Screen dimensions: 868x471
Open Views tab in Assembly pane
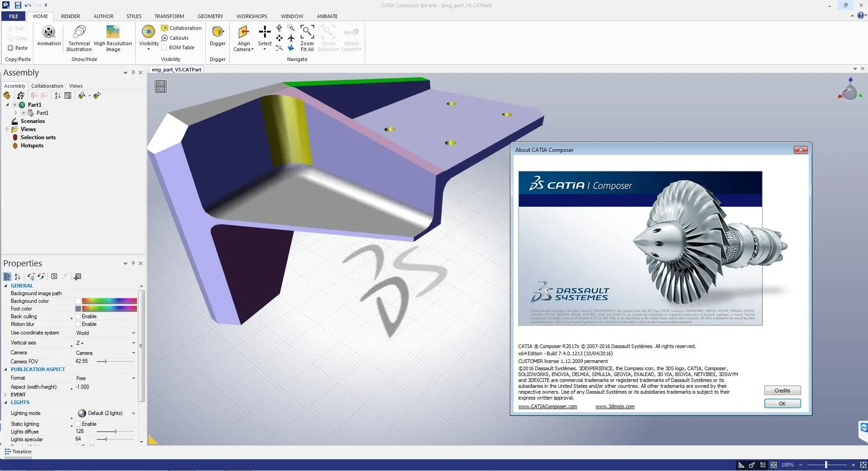pyautogui.click(x=76, y=86)
